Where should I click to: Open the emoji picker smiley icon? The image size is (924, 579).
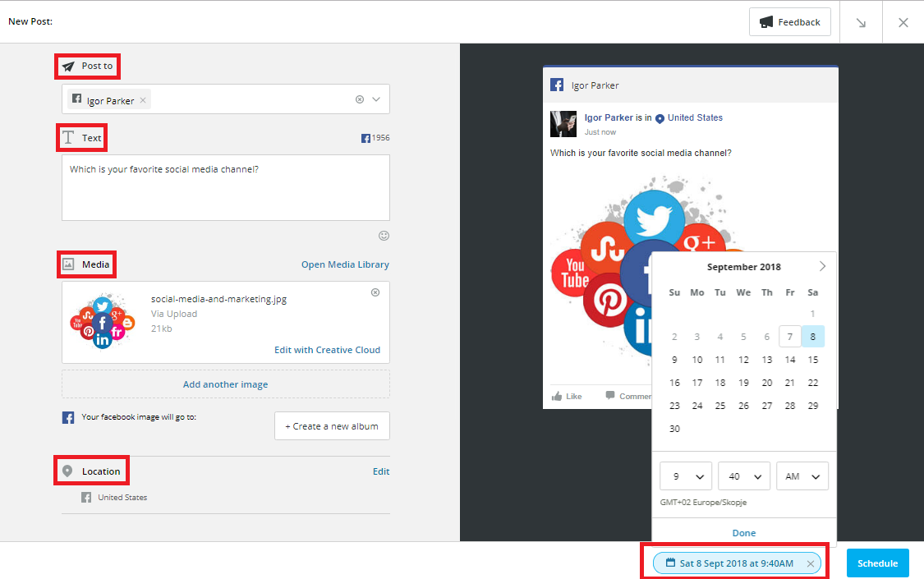[x=384, y=236]
